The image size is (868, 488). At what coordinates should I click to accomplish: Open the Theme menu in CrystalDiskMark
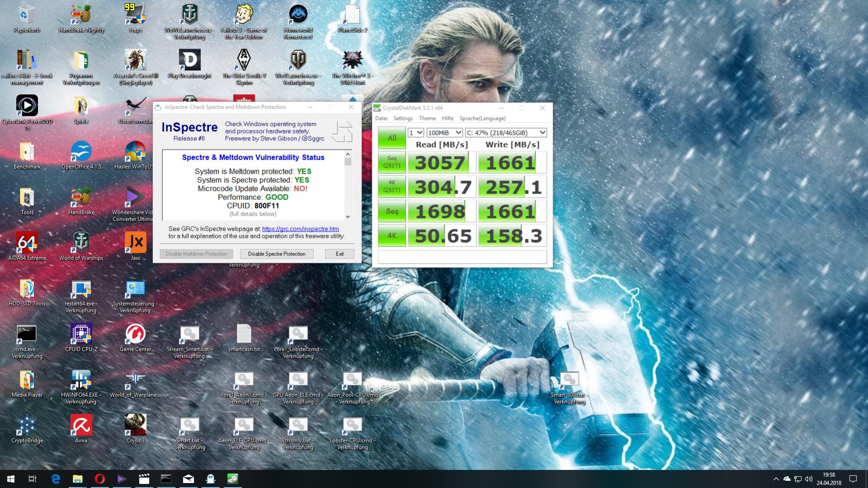[x=427, y=118]
